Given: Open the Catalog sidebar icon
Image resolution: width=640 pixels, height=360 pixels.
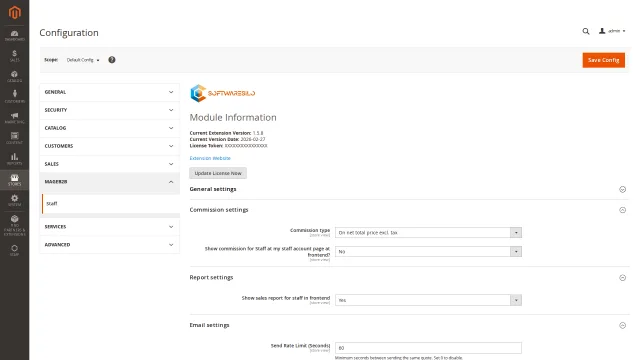Looking at the screenshot, I should click(14, 76).
